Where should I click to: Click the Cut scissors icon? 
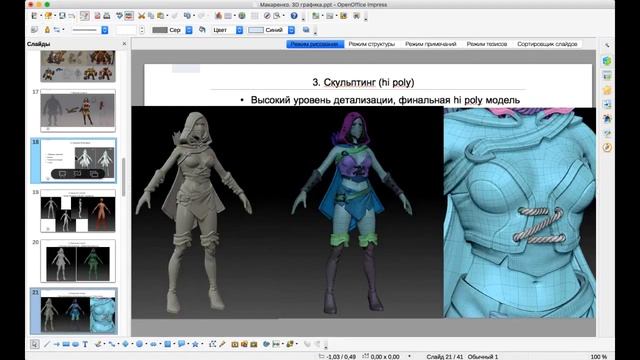tap(141, 16)
